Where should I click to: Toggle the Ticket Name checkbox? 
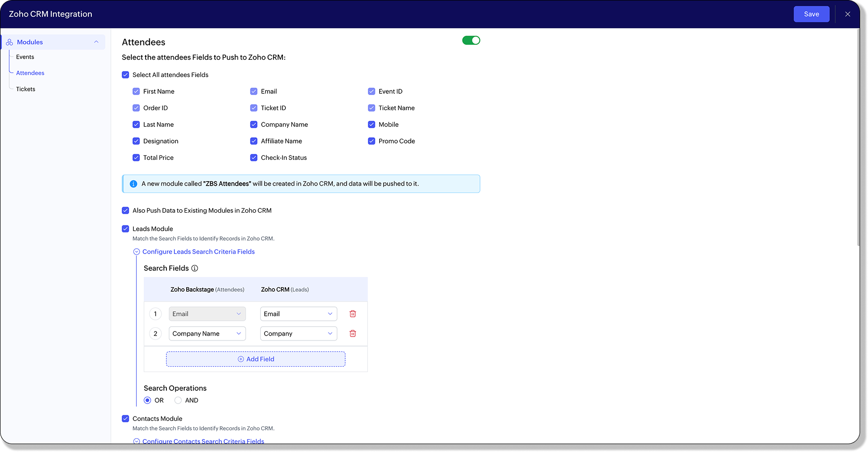[372, 108]
